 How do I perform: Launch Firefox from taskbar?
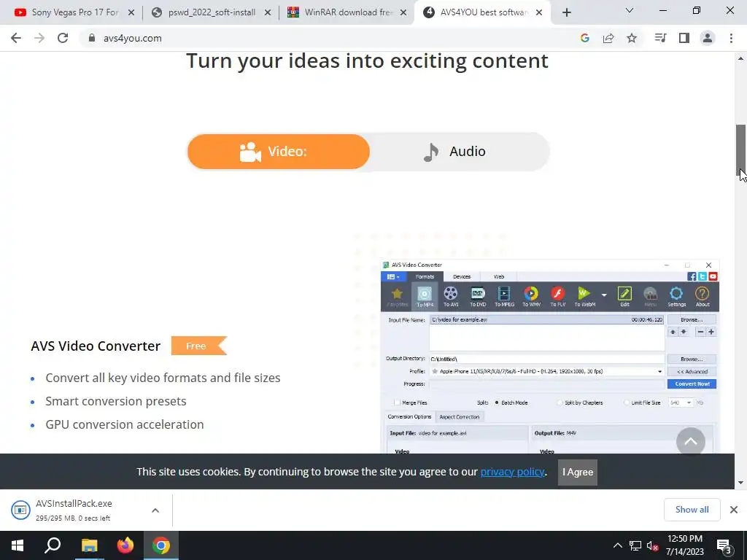click(125, 545)
